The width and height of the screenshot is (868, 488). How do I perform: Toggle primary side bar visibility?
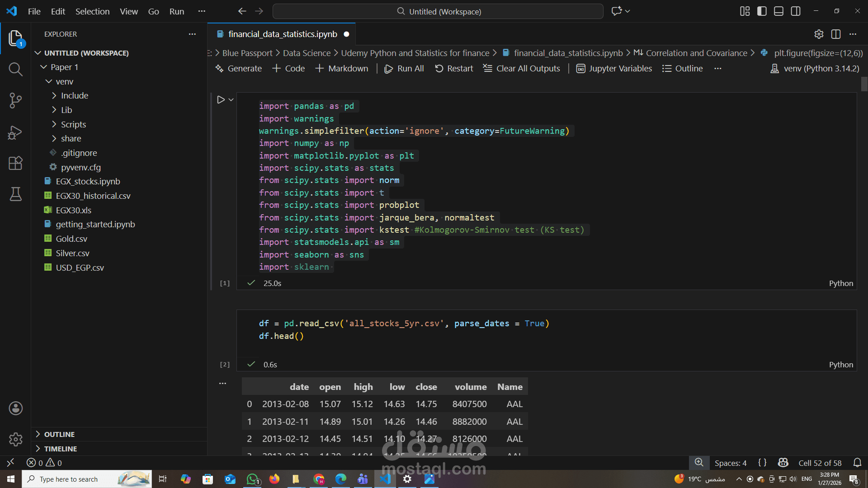tap(762, 11)
